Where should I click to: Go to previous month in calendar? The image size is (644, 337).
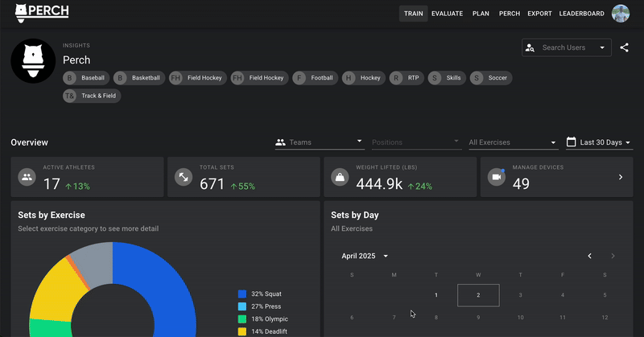589,256
